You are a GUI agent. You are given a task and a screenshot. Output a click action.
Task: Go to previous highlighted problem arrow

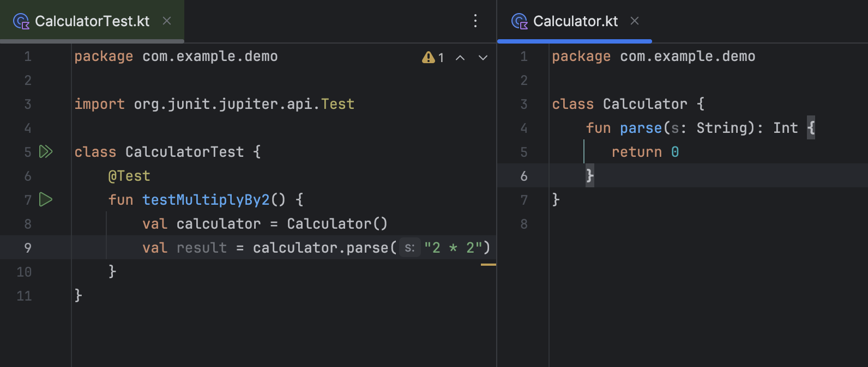click(460, 58)
